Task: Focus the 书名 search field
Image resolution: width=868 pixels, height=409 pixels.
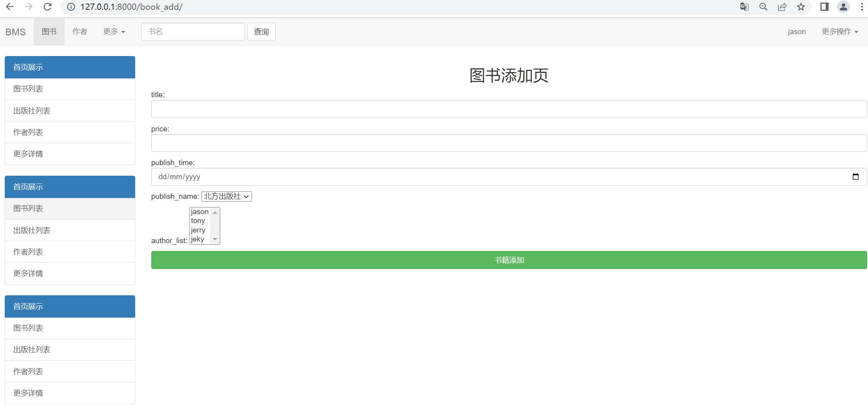Action: 193,32
